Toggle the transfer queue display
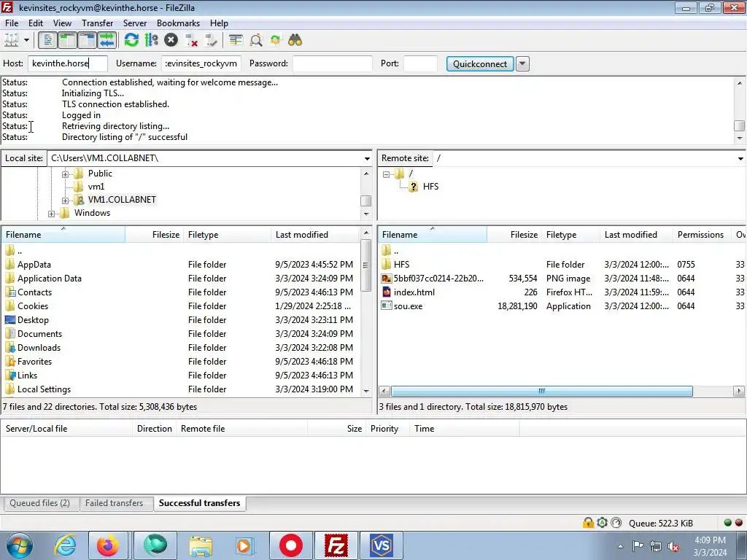Viewport: 747px width, 560px height. point(107,41)
